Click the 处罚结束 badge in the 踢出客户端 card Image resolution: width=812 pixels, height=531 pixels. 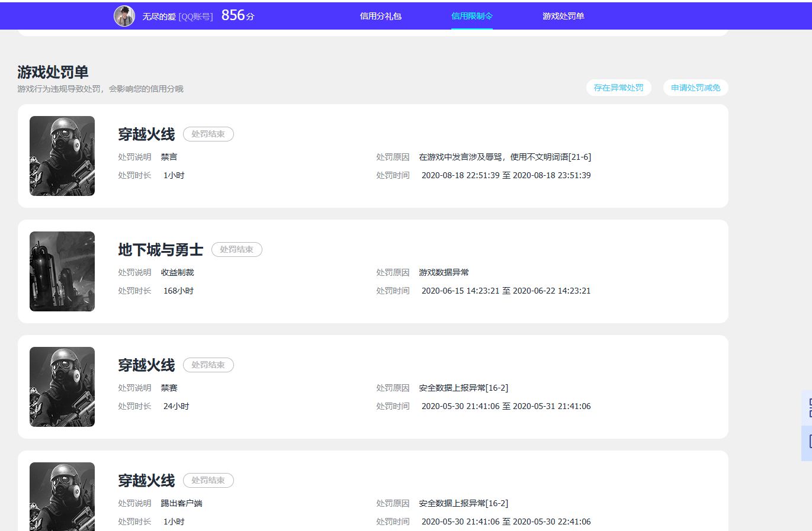point(208,481)
